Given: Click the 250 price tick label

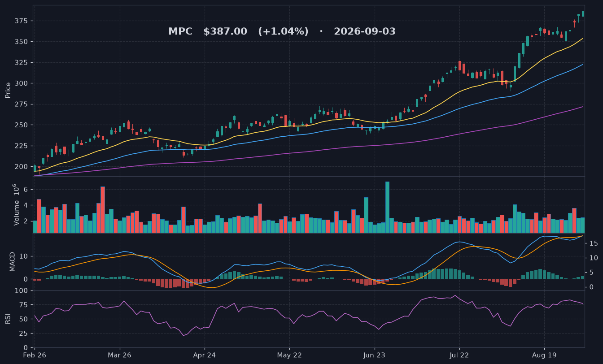Looking at the screenshot, I should (22, 125).
